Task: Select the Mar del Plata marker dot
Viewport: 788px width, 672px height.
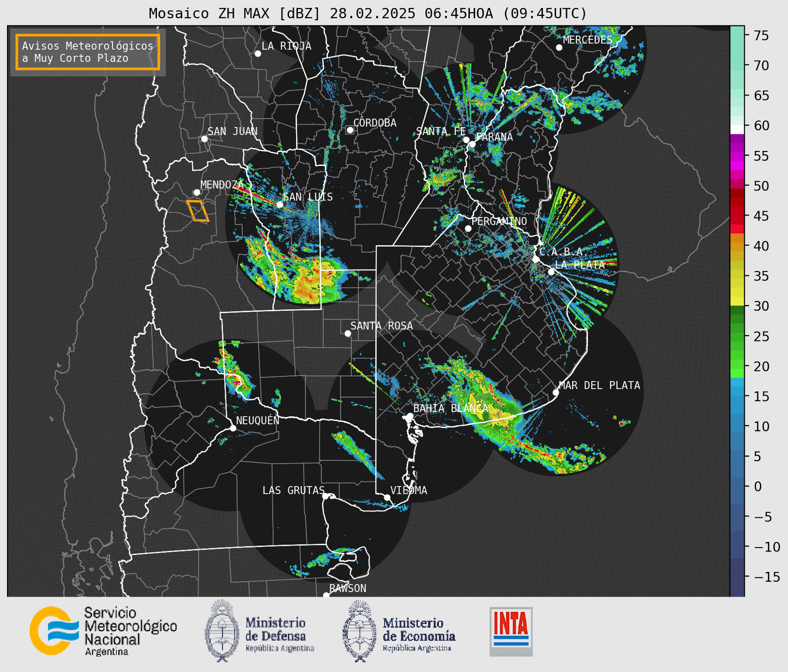Action: (556, 393)
